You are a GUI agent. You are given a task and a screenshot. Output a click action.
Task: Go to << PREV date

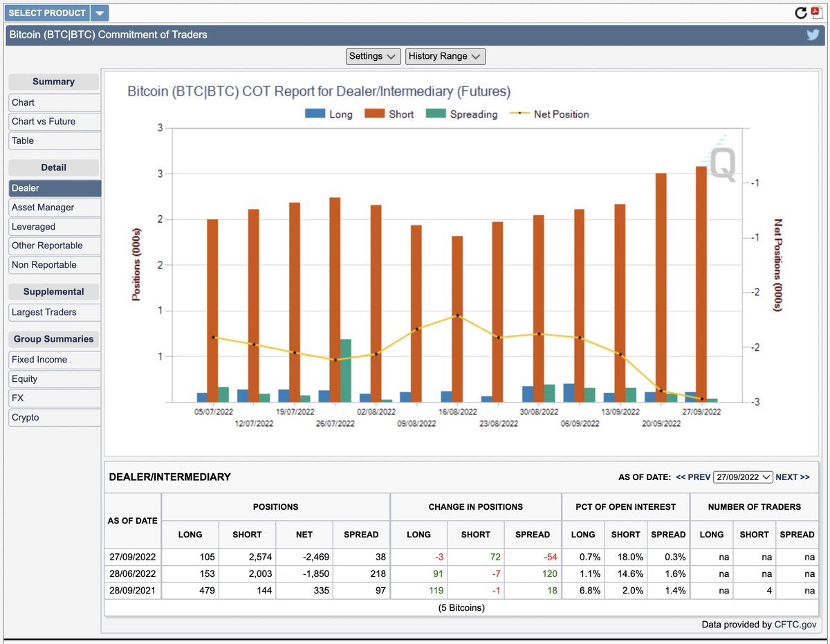[x=693, y=477]
